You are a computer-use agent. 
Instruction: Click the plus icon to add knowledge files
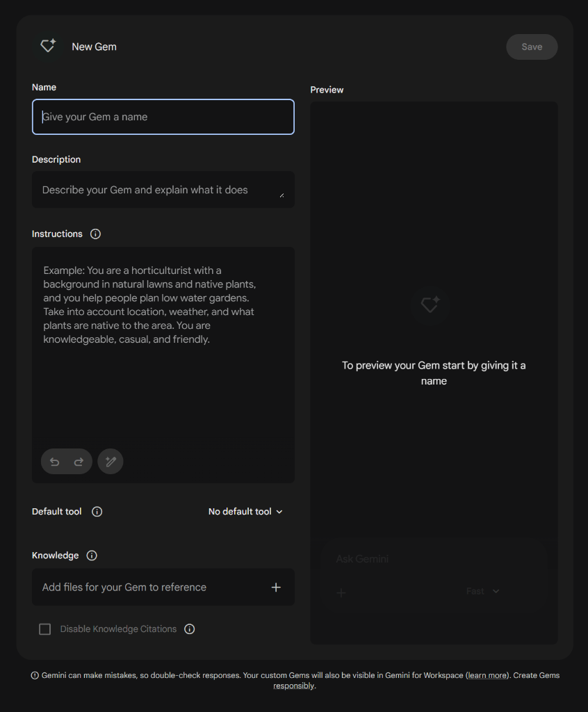pyautogui.click(x=276, y=588)
